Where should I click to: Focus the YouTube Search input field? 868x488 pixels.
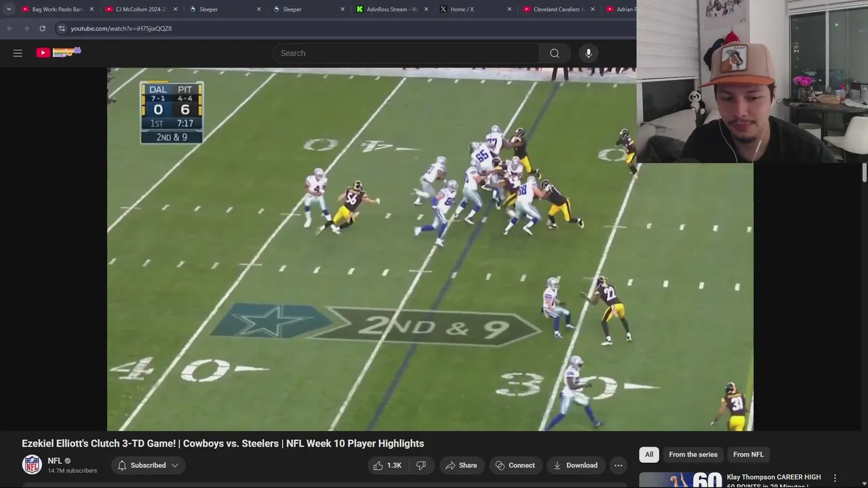tap(406, 53)
